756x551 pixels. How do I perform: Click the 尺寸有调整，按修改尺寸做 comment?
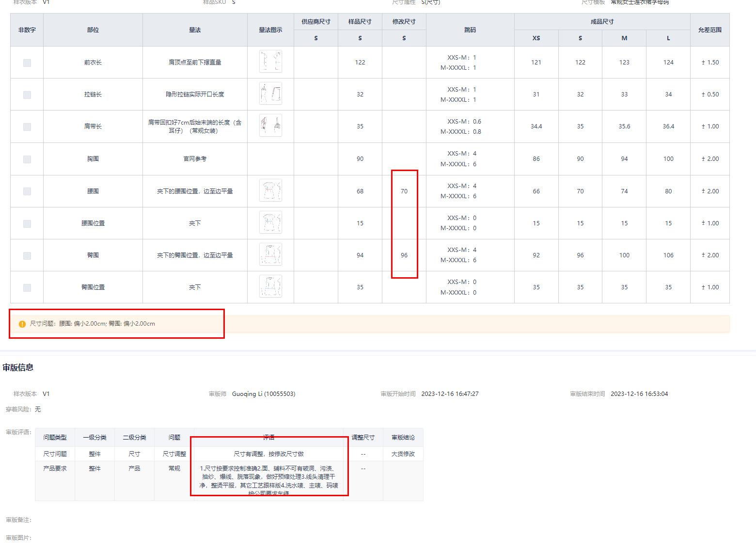click(268, 454)
